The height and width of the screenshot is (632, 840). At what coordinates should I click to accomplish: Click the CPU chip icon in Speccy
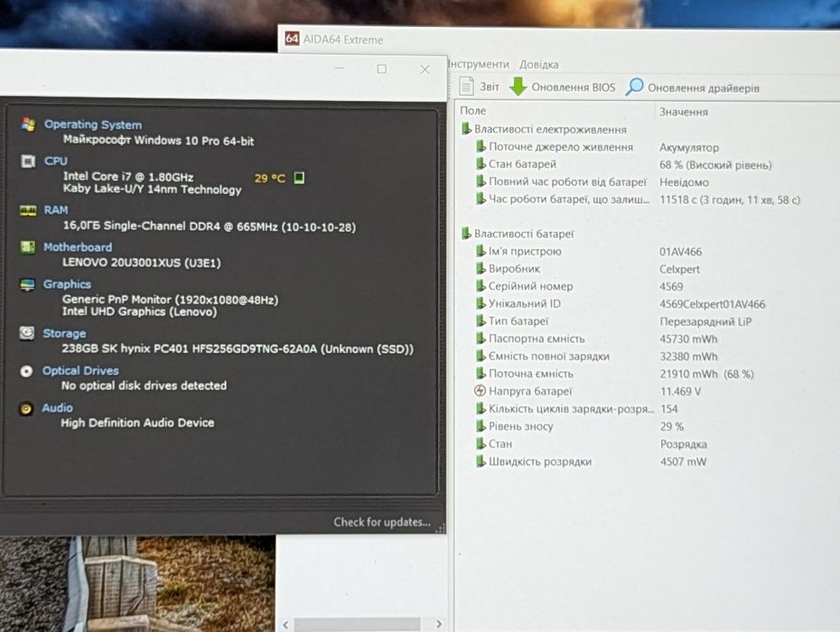pyautogui.click(x=28, y=161)
